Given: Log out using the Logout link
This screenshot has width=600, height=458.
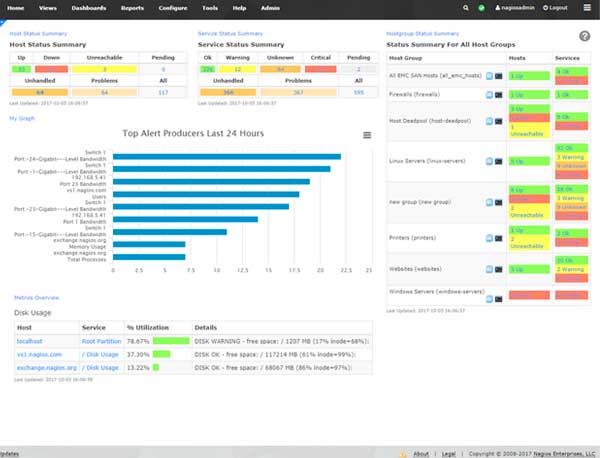Looking at the screenshot, I should point(555,7).
